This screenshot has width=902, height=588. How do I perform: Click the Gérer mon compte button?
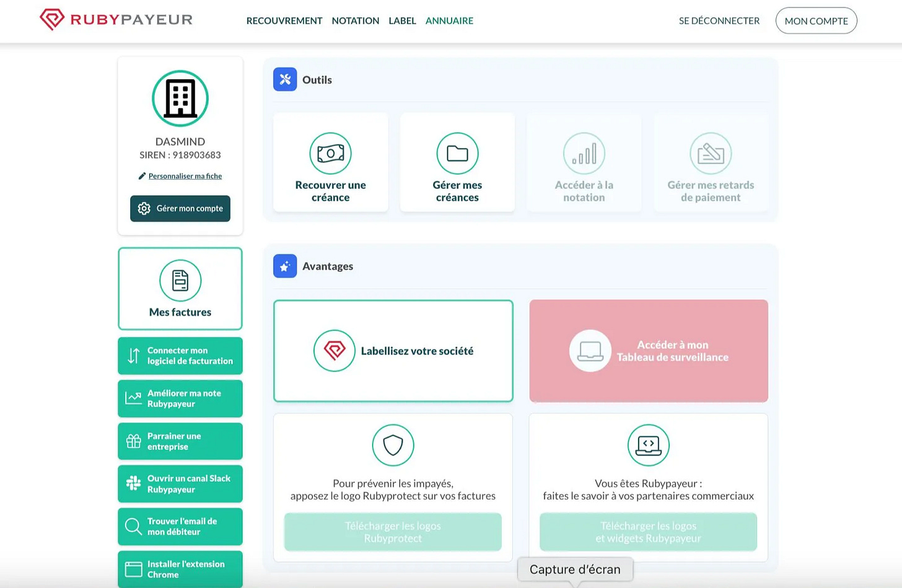(180, 208)
